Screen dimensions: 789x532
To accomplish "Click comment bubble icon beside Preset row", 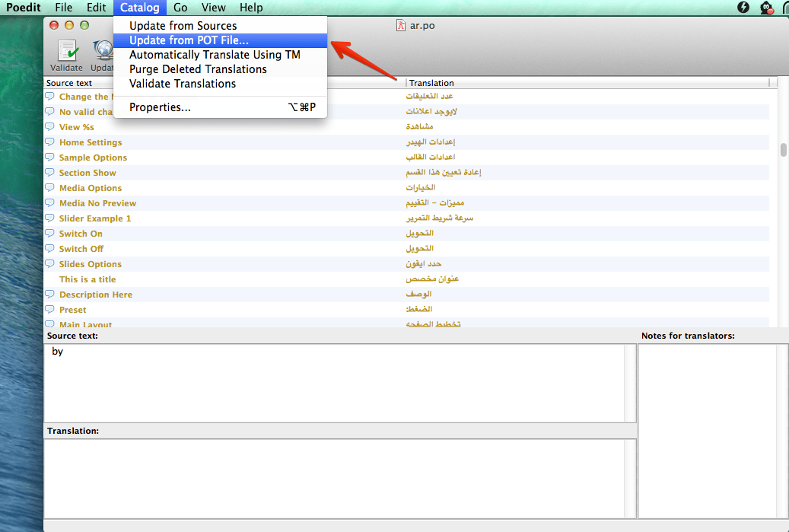I will (49, 310).
